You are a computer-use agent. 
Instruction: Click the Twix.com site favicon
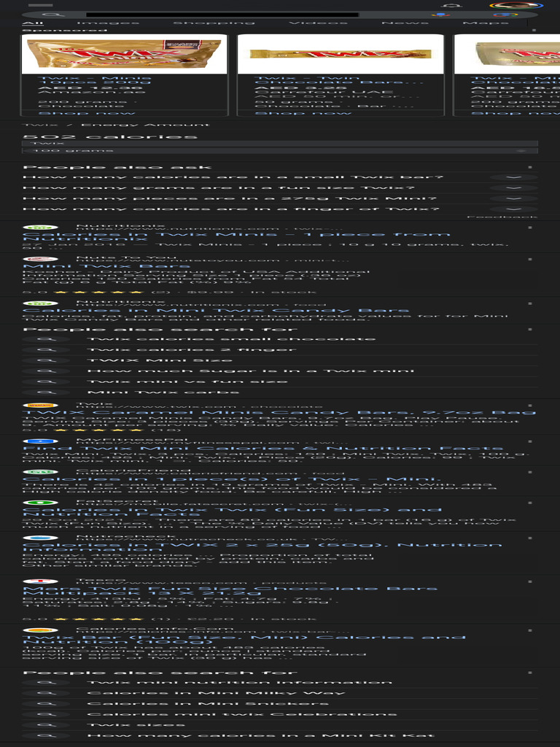click(41, 406)
